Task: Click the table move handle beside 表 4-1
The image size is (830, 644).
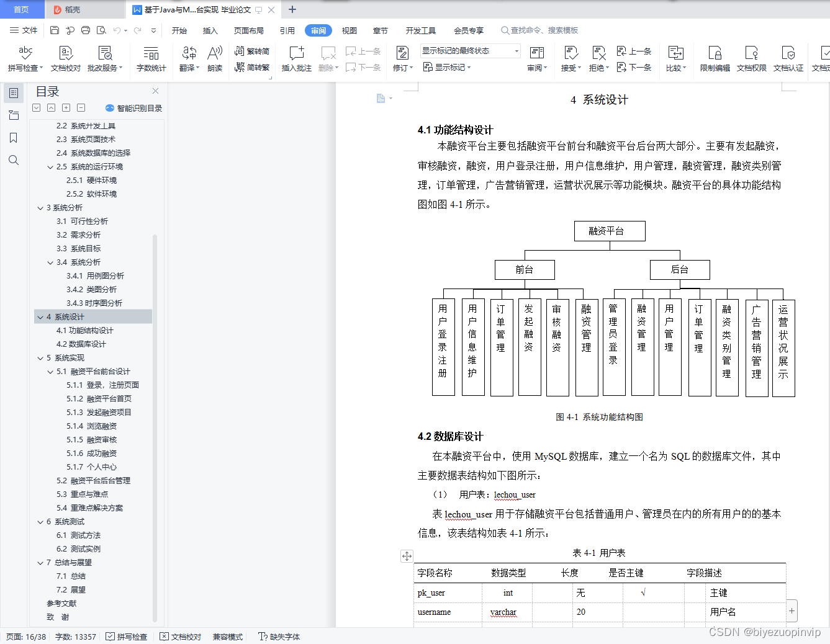Action: tap(407, 556)
